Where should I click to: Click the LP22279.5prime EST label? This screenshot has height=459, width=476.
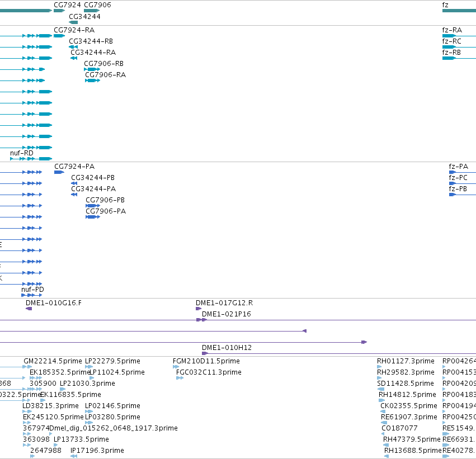[x=112, y=361]
